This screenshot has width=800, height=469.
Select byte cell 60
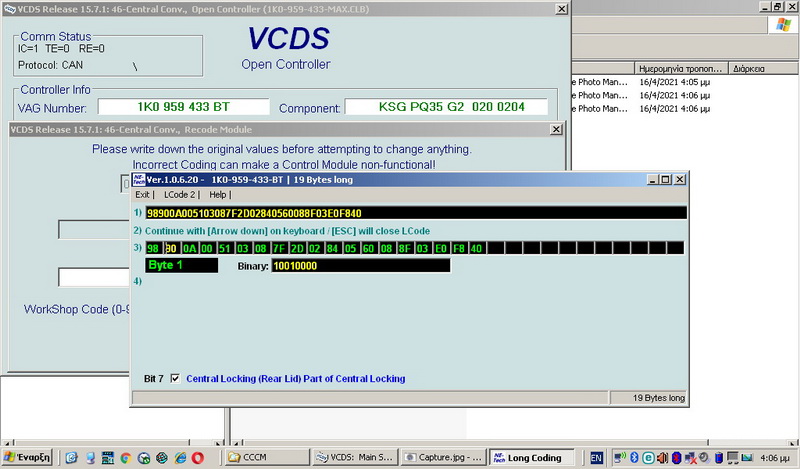coord(368,248)
